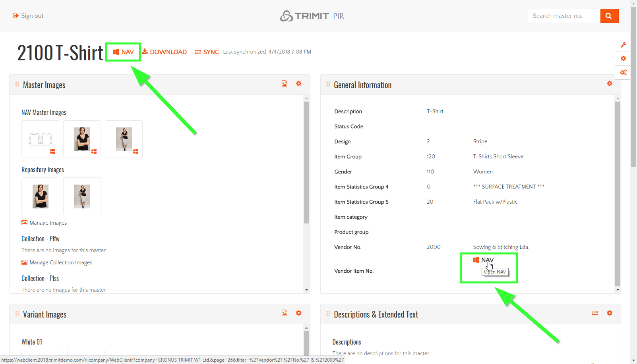
Task: Open General Information panel settings gear
Action: tap(610, 84)
